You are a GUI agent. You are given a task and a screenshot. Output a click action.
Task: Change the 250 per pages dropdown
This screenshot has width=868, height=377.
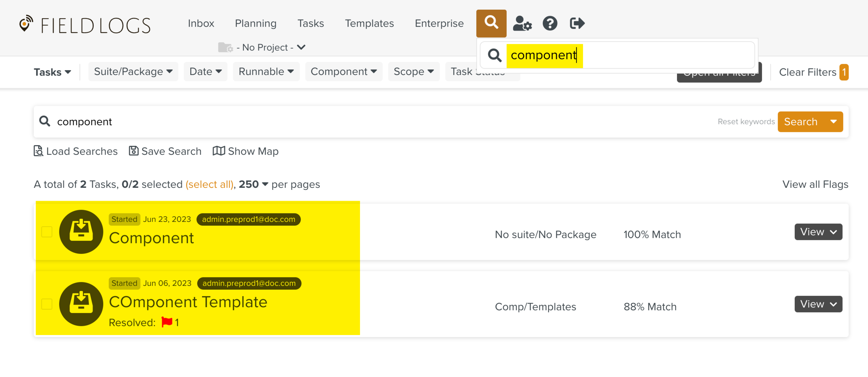pyautogui.click(x=253, y=184)
